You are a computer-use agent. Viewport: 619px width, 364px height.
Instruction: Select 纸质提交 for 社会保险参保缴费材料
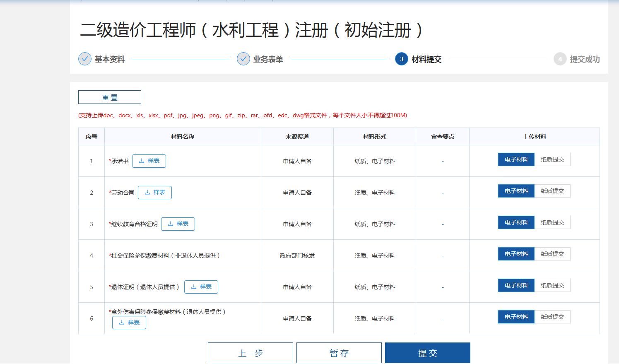click(552, 254)
